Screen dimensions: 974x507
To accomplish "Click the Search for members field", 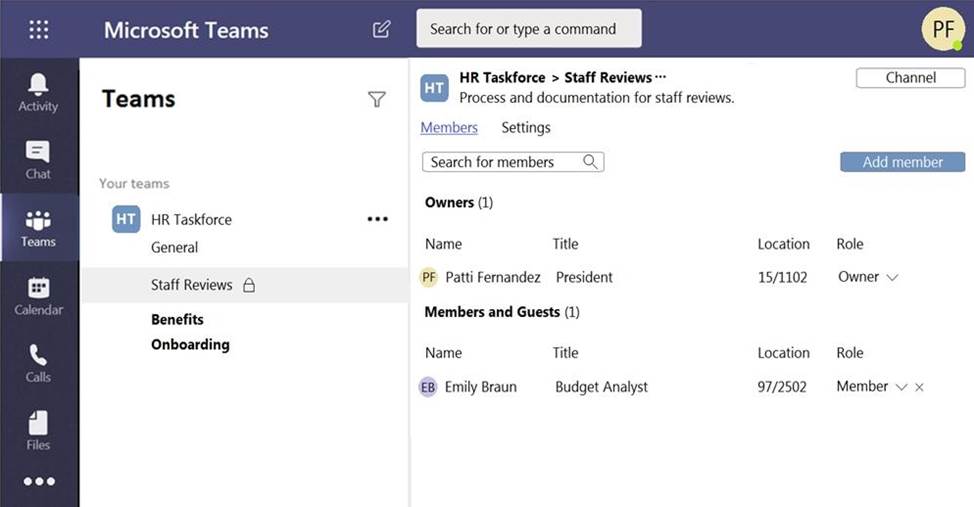I will tap(503, 162).
